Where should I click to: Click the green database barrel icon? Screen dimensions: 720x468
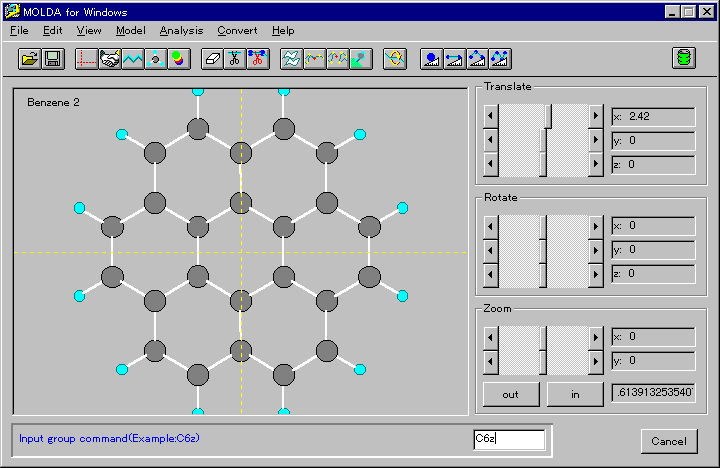(x=684, y=58)
